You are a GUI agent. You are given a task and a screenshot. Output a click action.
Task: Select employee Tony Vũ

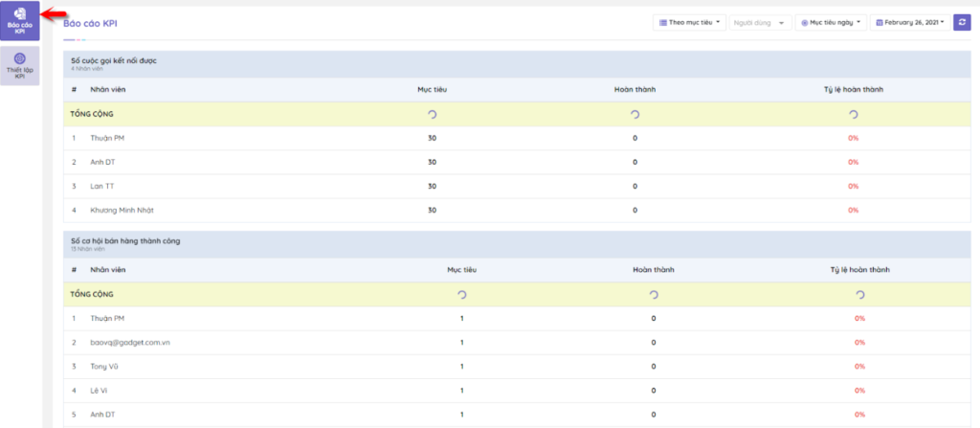click(103, 366)
